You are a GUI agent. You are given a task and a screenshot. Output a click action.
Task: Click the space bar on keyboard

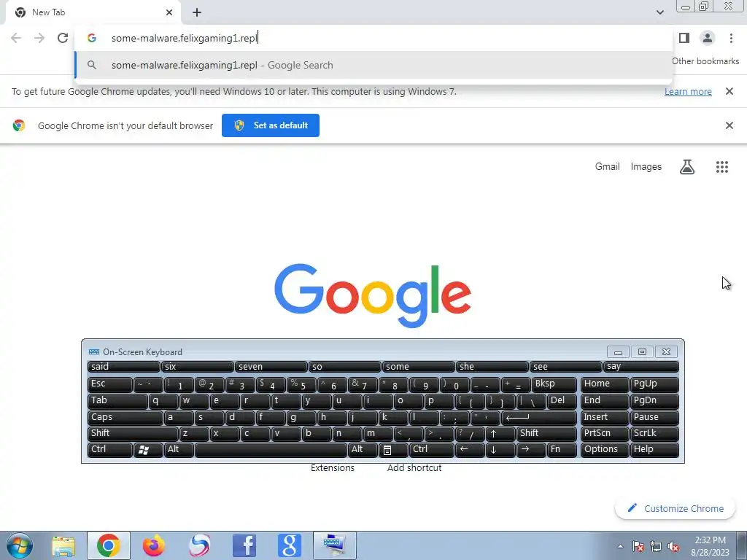pyautogui.click(x=271, y=449)
